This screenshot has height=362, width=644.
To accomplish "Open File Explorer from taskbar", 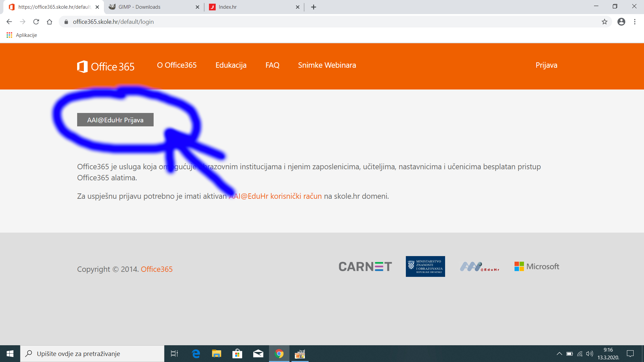I will (x=217, y=354).
